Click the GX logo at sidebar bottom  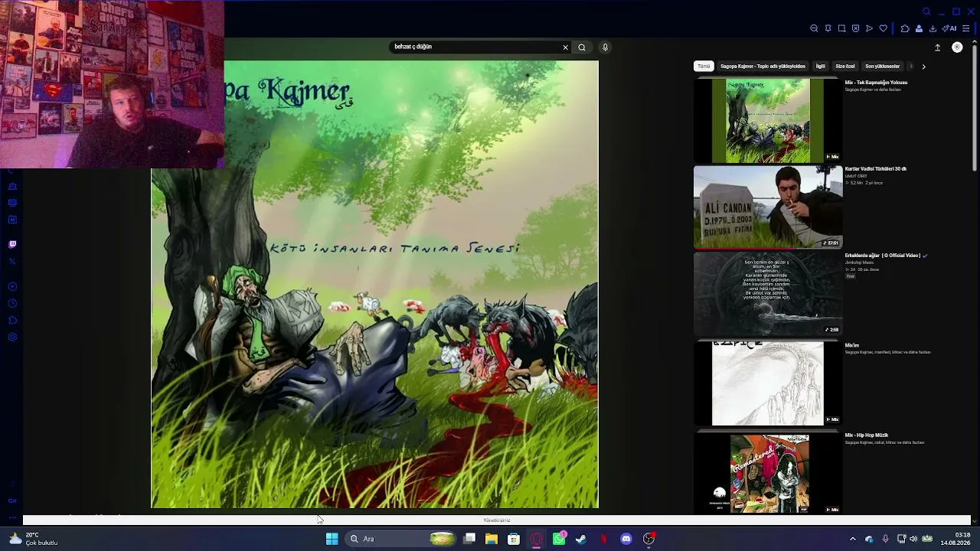point(12,500)
